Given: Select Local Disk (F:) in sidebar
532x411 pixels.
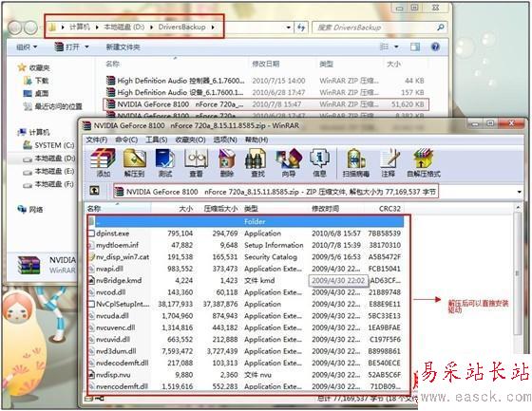Looking at the screenshot, I should point(48,184).
